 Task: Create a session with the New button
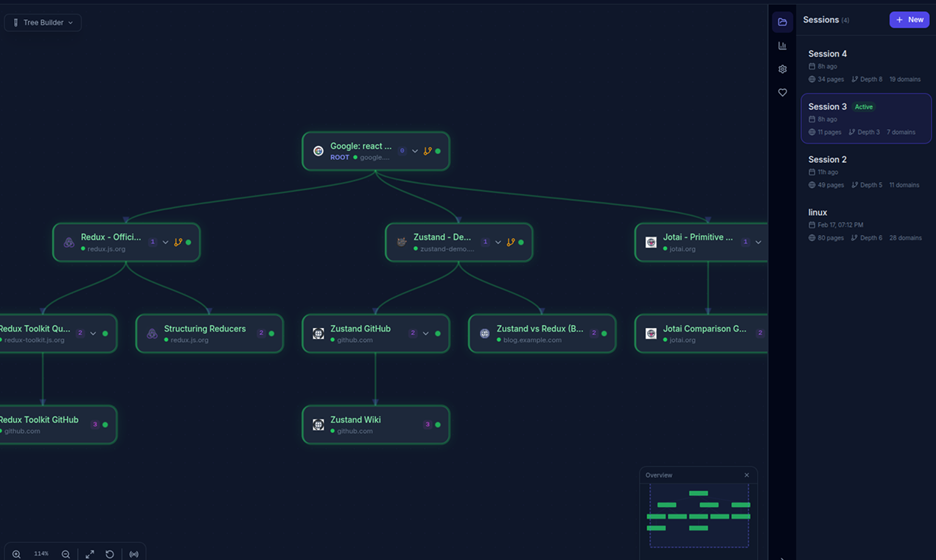(x=909, y=19)
